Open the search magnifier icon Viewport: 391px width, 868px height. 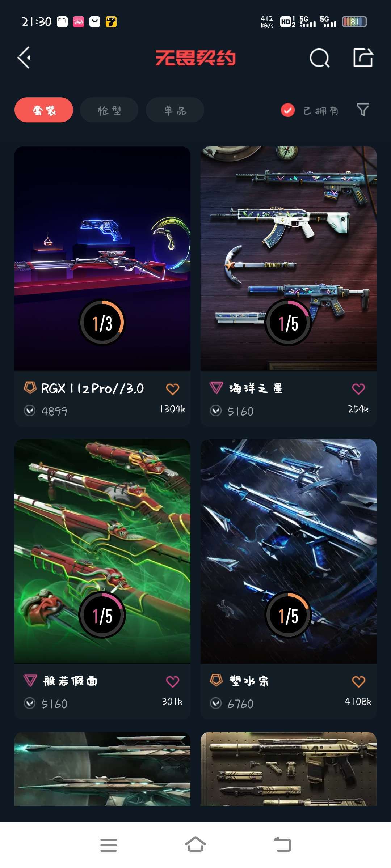tap(320, 58)
